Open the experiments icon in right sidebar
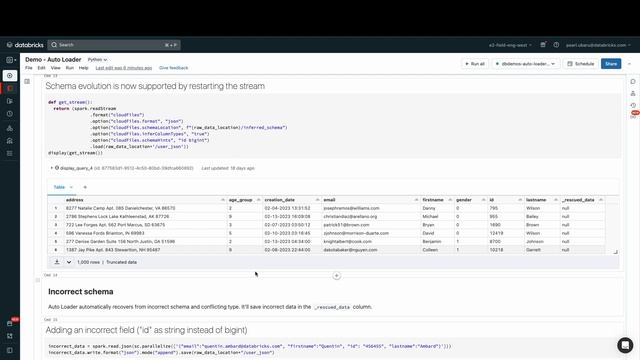Image resolution: width=640 pixels, height=360 pixels. [x=633, y=93]
